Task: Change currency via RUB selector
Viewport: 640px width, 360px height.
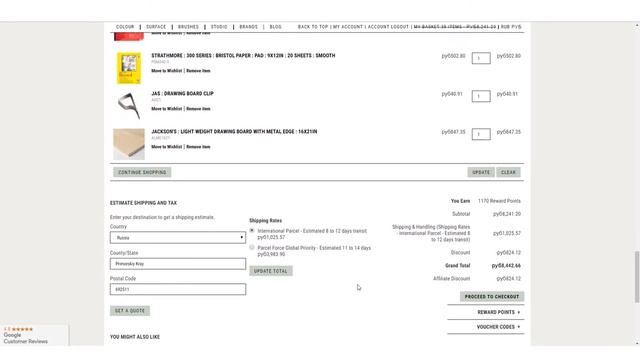Action: coord(511,27)
